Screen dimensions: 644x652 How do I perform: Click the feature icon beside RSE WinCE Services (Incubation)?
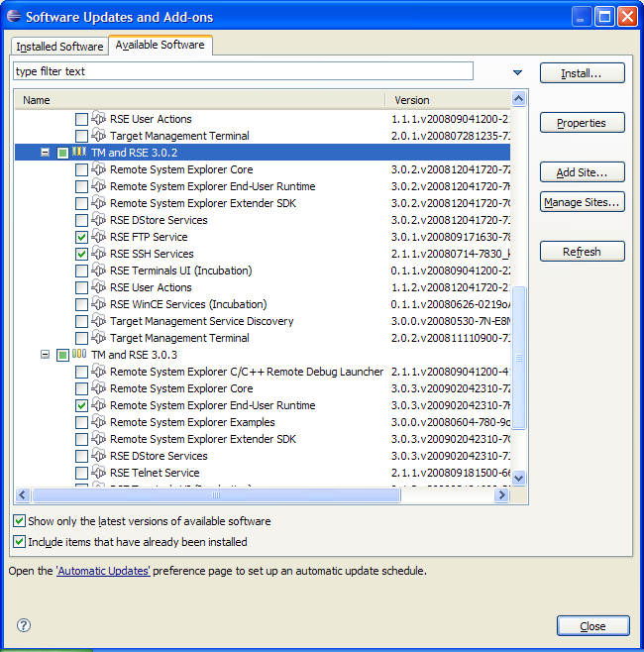point(98,304)
